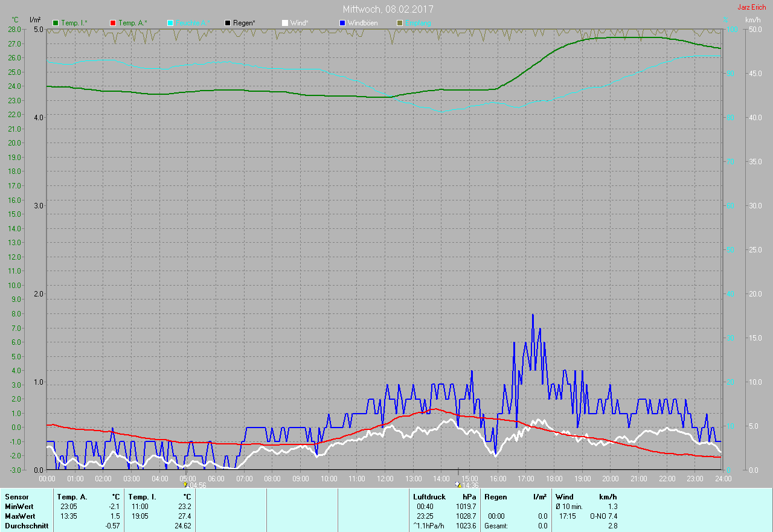Toggle the white Wind legend swatch
Screen dimensions: 773x532
[285, 23]
